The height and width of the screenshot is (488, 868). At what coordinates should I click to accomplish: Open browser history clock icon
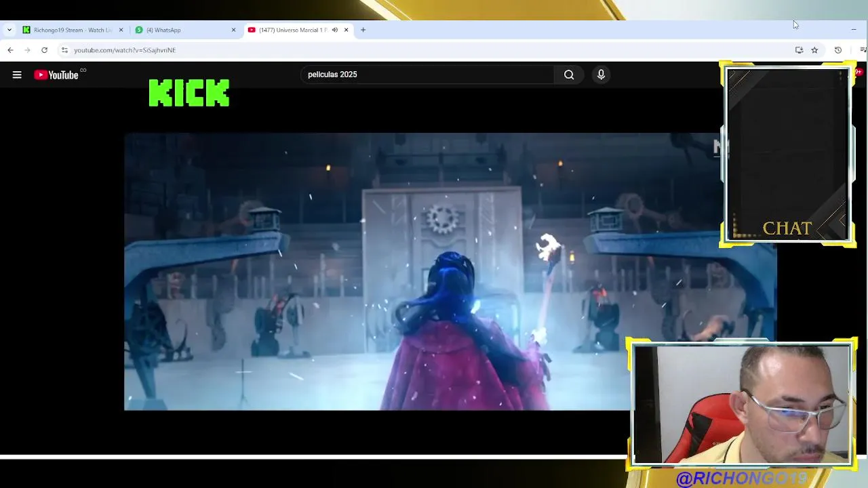point(838,50)
